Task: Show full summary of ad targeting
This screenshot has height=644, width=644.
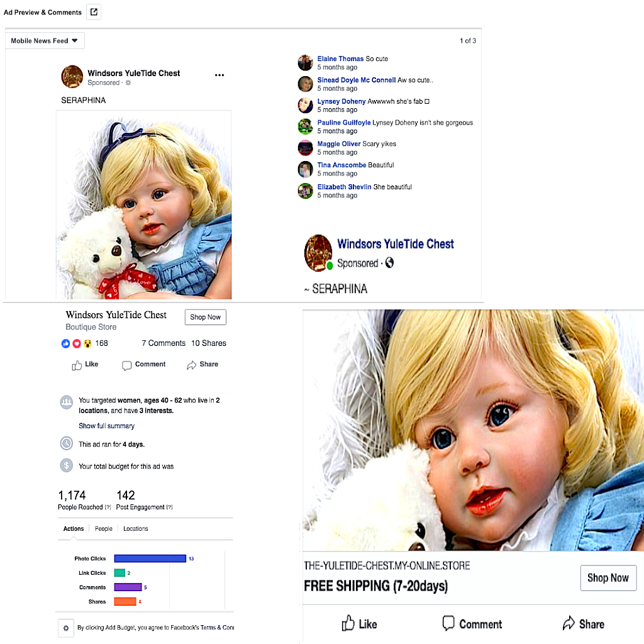Action: 106,426
